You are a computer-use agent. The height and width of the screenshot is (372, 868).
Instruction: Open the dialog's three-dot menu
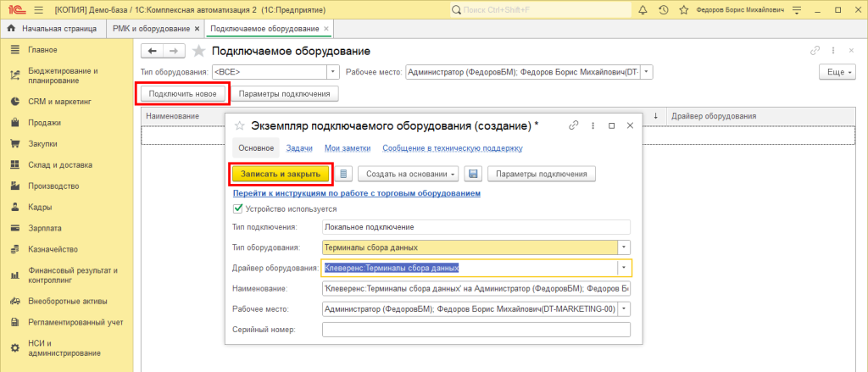click(x=593, y=125)
